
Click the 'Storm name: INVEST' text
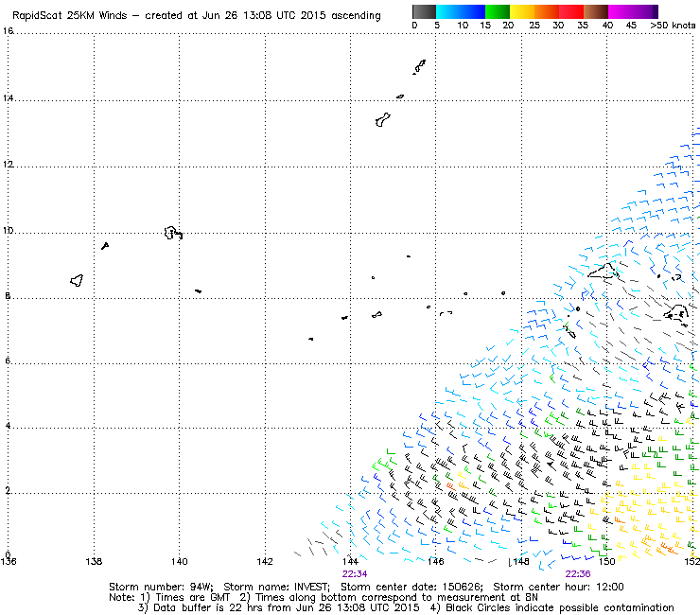[276, 587]
